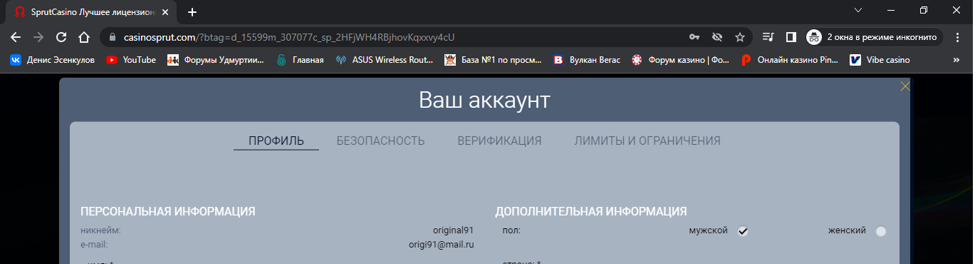The height and width of the screenshot is (264, 980).
Task: Open the incognito windows indicator
Action: [875, 37]
